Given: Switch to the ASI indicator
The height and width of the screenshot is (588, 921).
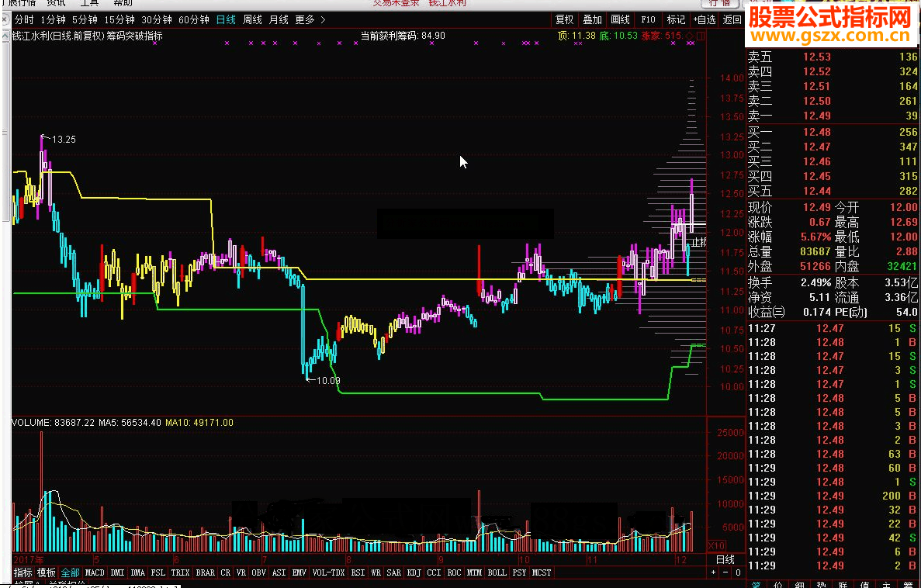Looking at the screenshot, I should pos(279,572).
